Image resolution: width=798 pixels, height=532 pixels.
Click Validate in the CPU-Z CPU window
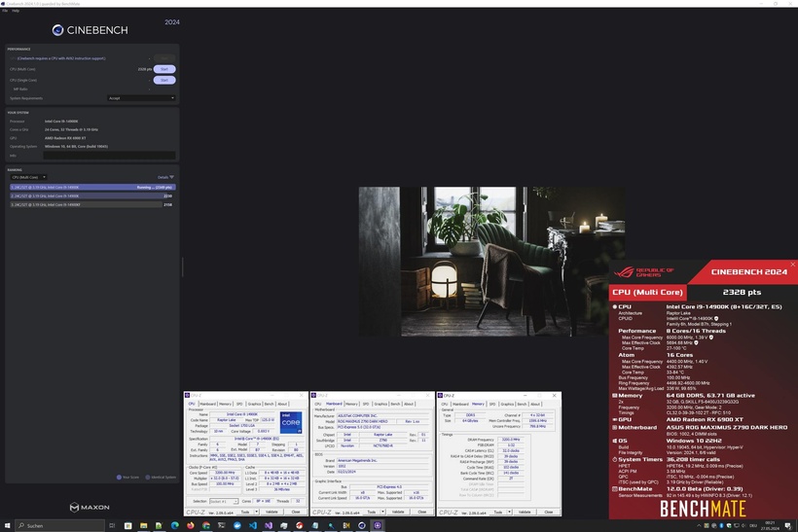point(272,513)
